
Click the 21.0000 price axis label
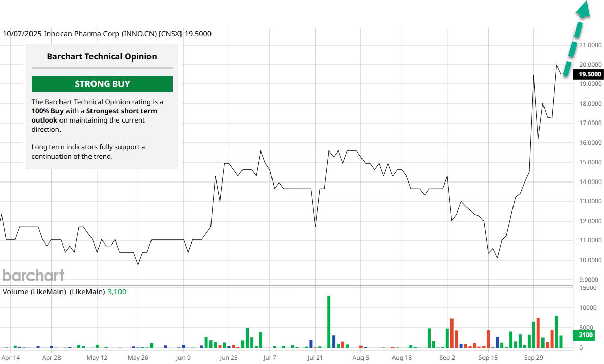(587, 45)
